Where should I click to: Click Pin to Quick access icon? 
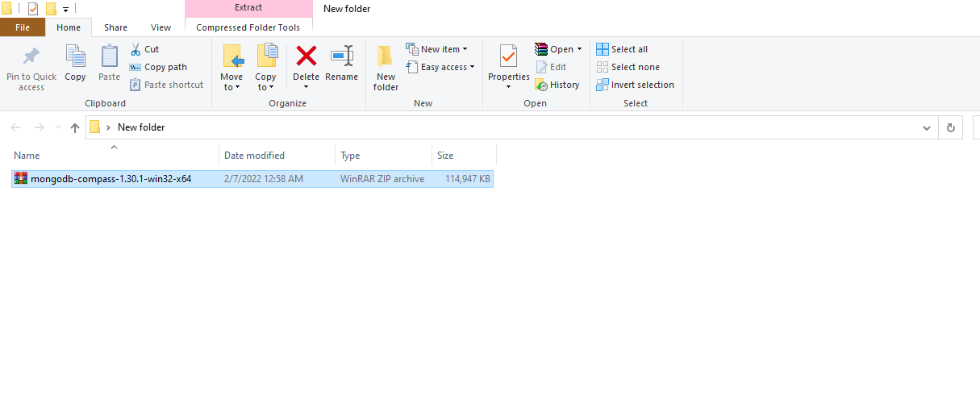click(x=31, y=57)
